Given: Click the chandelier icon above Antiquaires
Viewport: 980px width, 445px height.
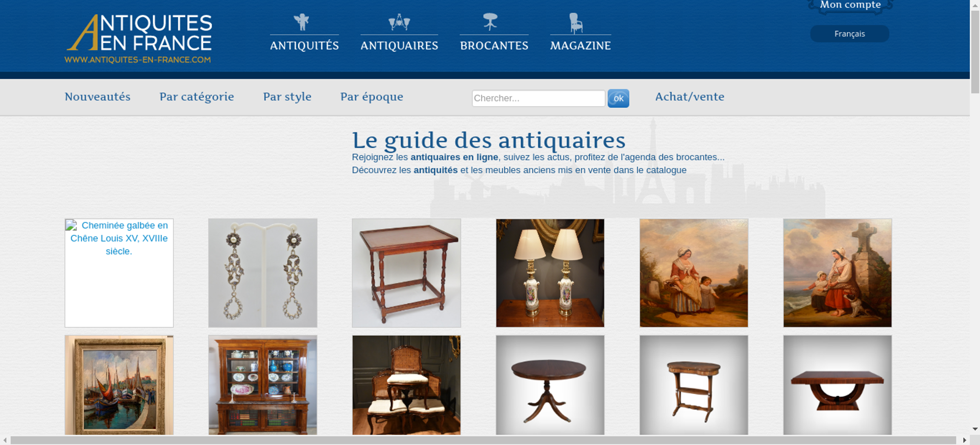Looking at the screenshot, I should [399, 22].
